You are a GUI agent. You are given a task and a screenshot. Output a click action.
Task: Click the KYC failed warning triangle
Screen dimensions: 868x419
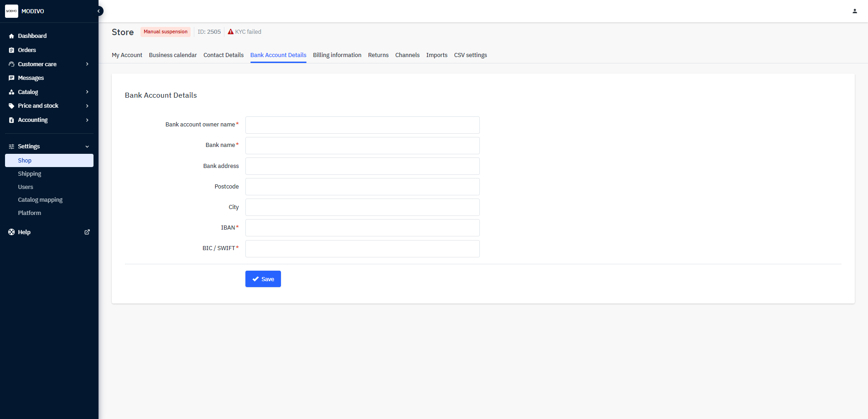(x=231, y=32)
